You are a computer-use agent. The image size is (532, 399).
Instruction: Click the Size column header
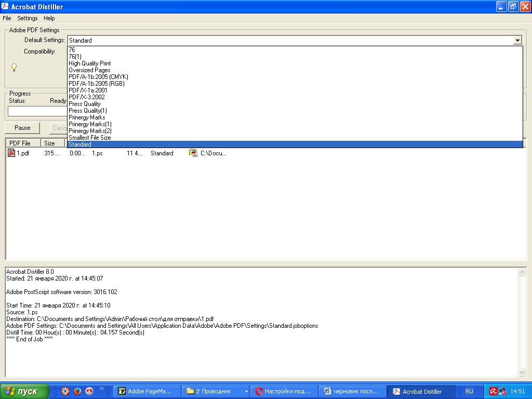click(x=53, y=143)
